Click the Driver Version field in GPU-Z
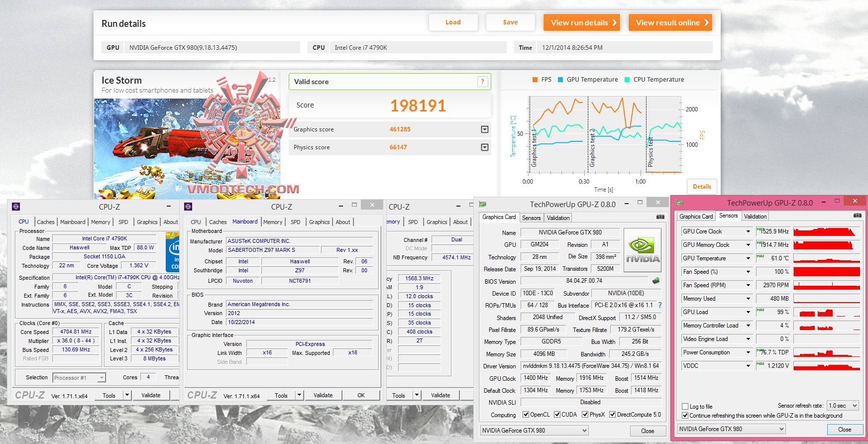The image size is (868, 444). coord(591,366)
